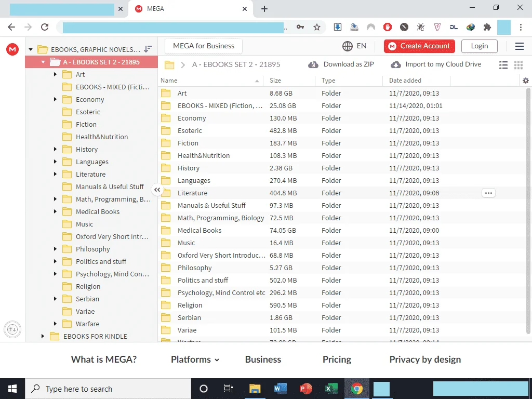Open Task View on the taskbar
Viewport: 532px width, 399px height.
pos(229,389)
